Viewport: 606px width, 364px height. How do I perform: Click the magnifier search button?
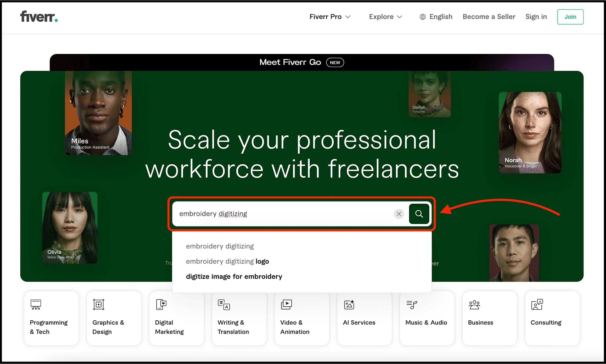tap(419, 214)
